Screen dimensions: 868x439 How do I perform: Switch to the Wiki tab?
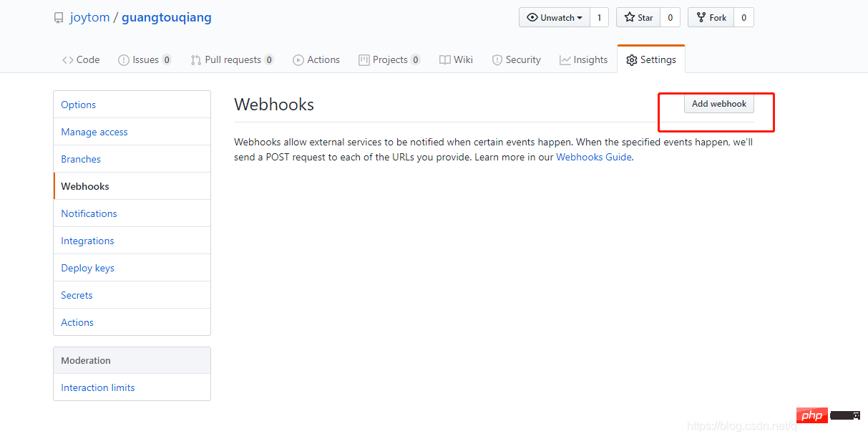coord(457,60)
